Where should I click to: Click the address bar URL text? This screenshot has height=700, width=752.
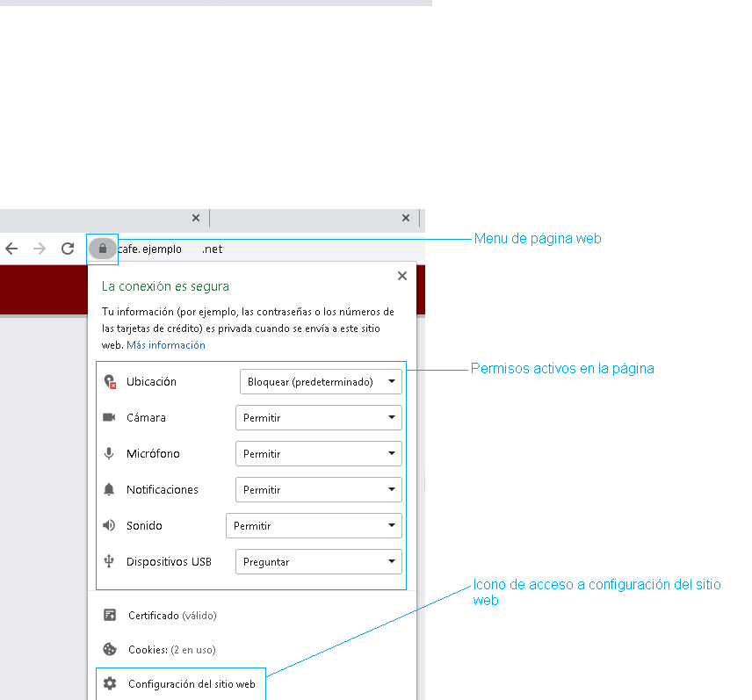[x=170, y=249]
